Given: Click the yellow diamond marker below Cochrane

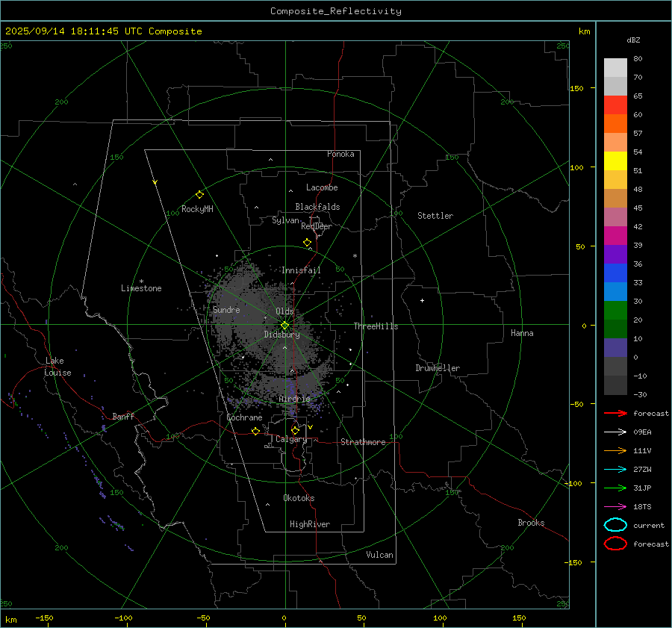Looking at the screenshot, I should pyautogui.click(x=255, y=431).
